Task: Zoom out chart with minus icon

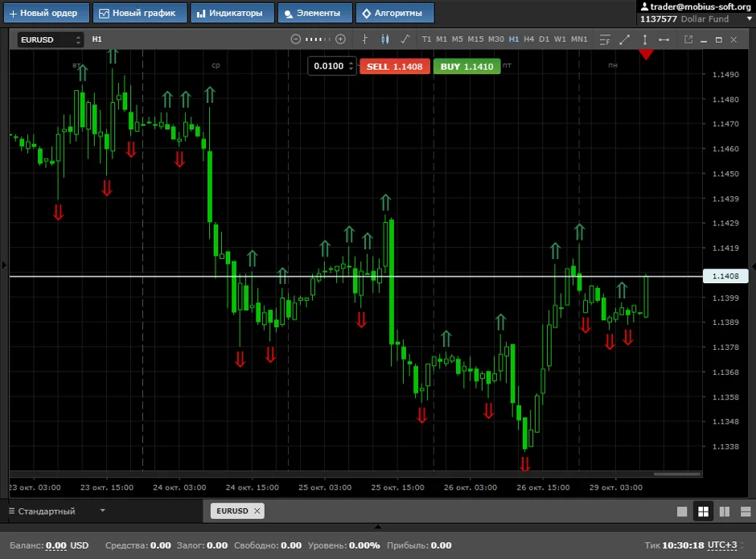Action: coord(295,39)
